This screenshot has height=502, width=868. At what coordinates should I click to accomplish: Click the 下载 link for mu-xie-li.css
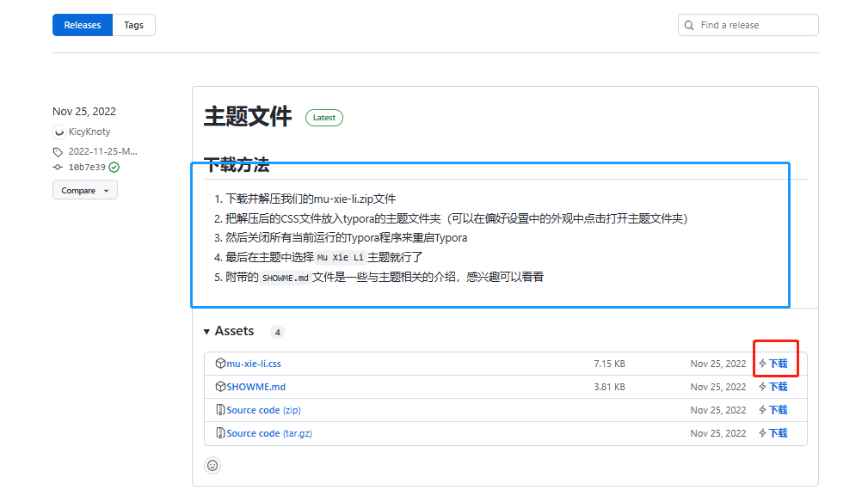pyautogui.click(x=778, y=364)
